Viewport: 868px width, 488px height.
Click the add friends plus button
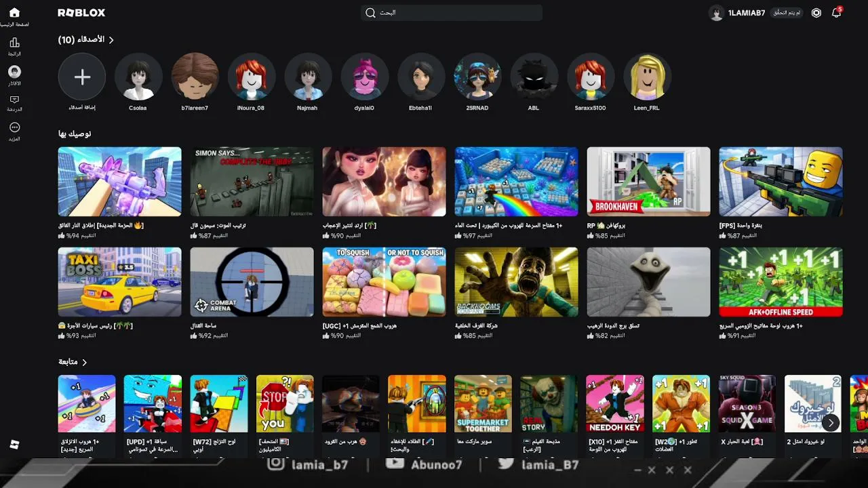tap(82, 77)
